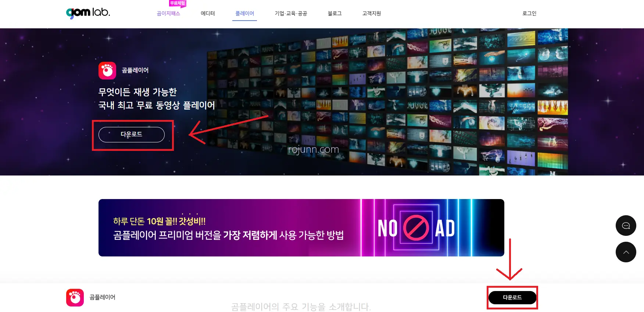Click the 무료체험 badge above 곰이지패스
The image size is (644, 312).
(178, 3)
